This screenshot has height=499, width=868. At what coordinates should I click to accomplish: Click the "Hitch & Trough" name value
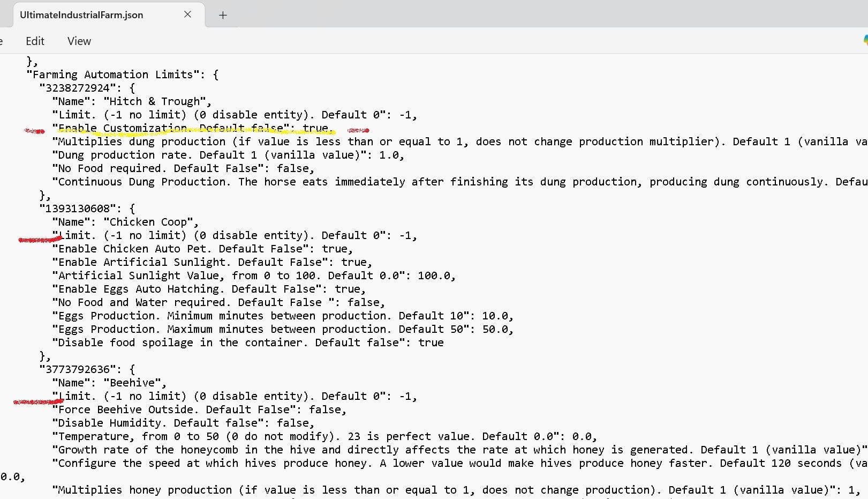pyautogui.click(x=155, y=101)
